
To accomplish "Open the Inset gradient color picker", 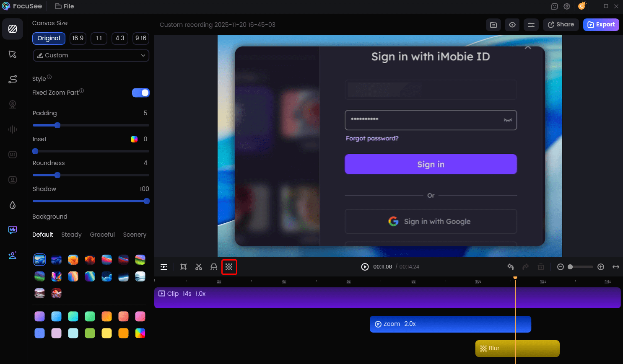I will coord(134,139).
